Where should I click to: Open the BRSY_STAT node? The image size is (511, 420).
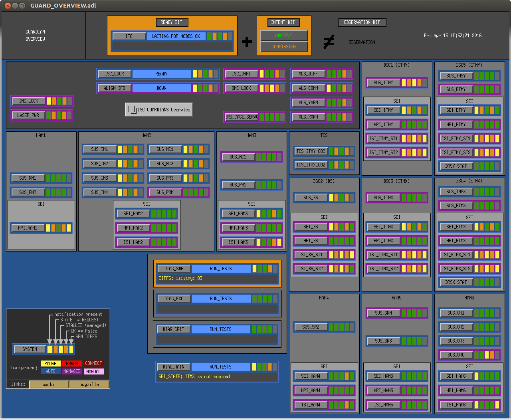click(456, 166)
